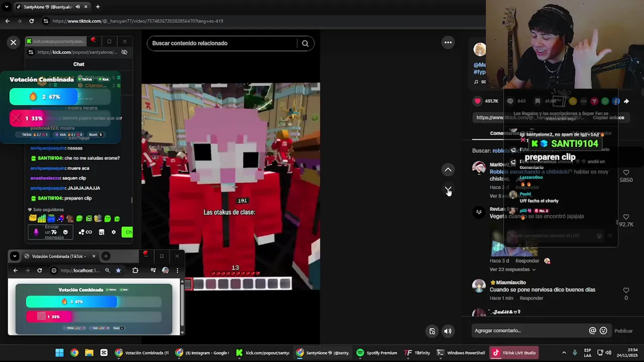
Task: Open the Kick shop storefront icon
Action: pos(101,232)
